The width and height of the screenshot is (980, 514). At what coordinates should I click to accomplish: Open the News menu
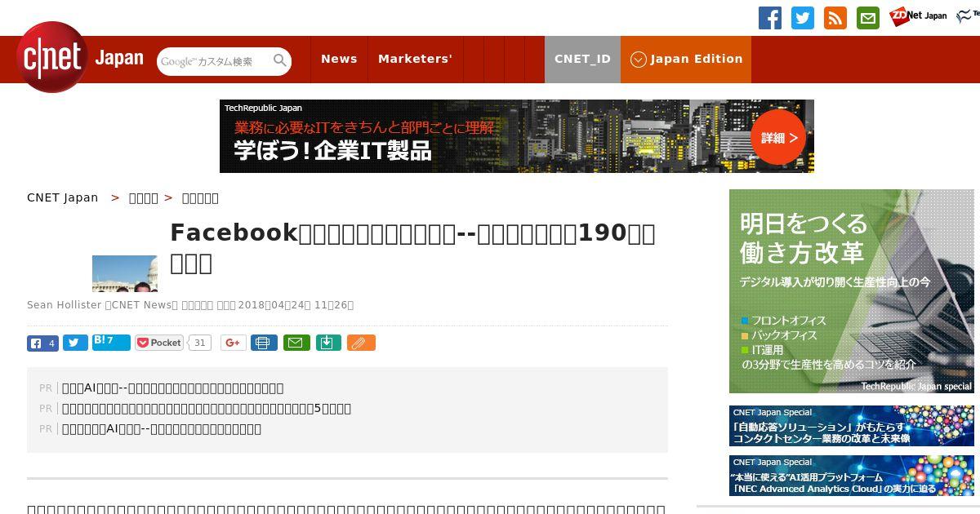pos(339,60)
